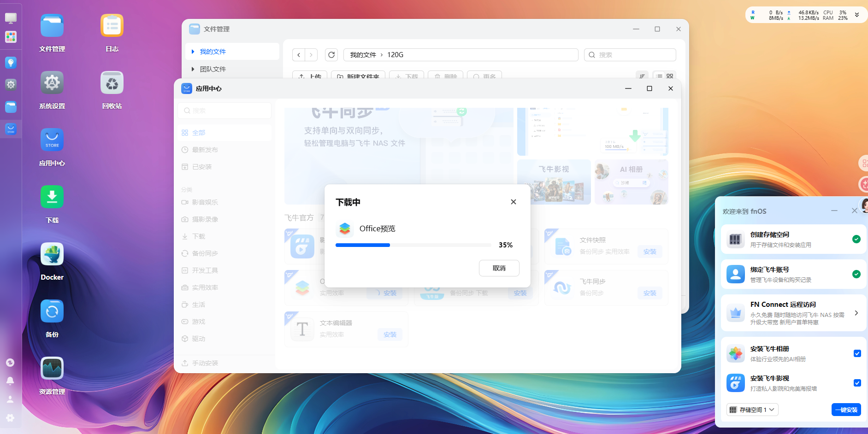Focus the 应用中心 search field
The width and height of the screenshot is (868, 434).
(224, 111)
